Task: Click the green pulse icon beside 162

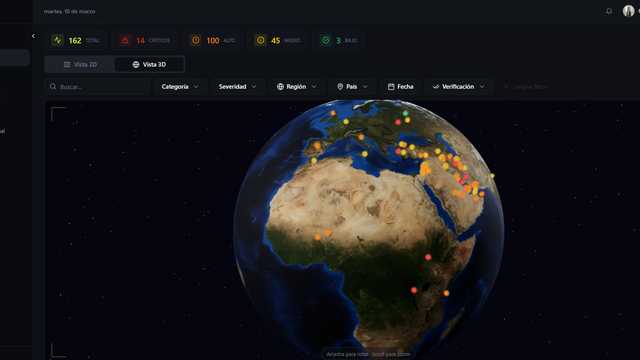Action: [58, 40]
